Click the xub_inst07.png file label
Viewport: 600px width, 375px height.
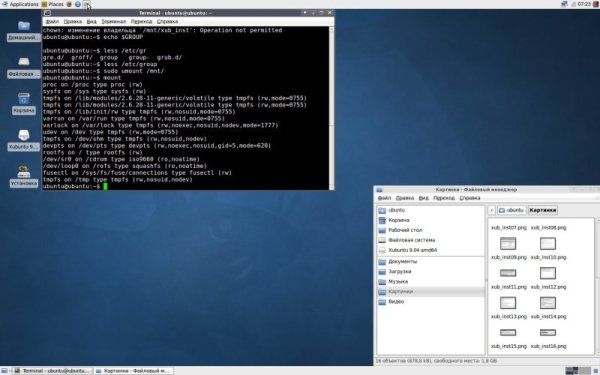coord(509,228)
